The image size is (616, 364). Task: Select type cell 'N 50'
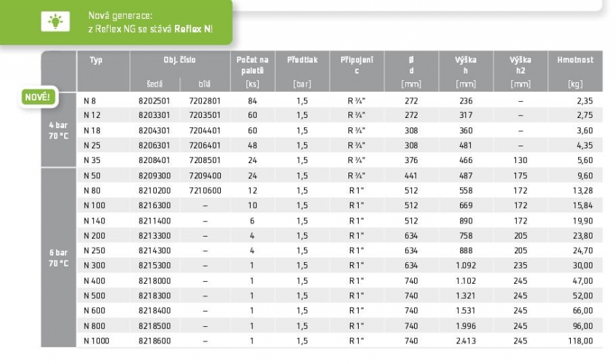pos(92,175)
